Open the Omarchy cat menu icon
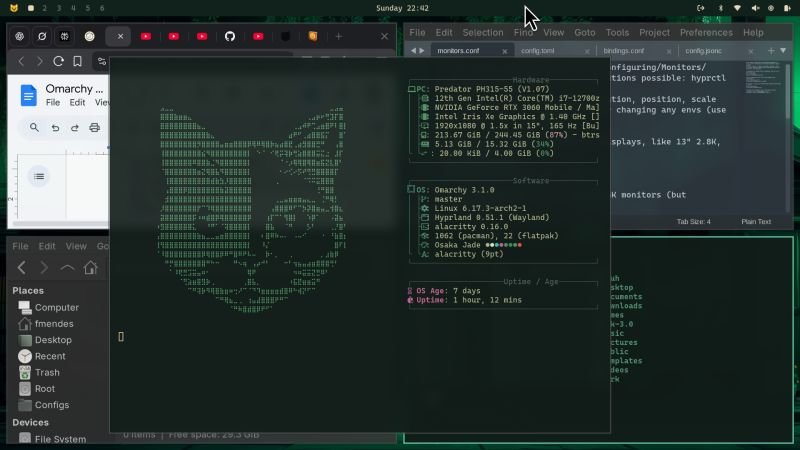 pyautogui.click(x=14, y=8)
